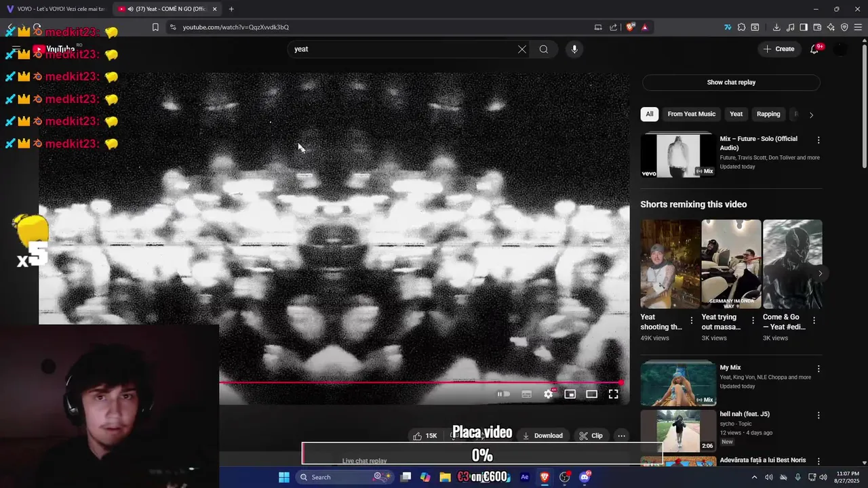
Task: Open the browser downloads arrow icon
Action: pos(776,27)
